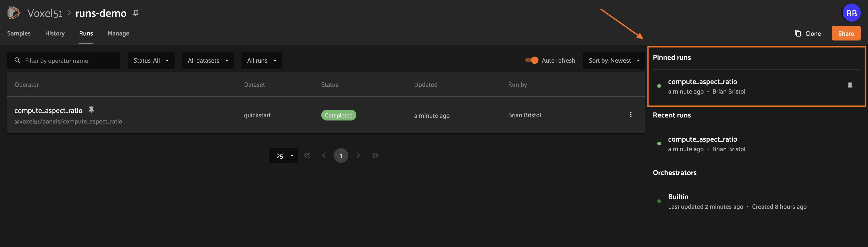Open the All runs filter dropdown
This screenshot has height=247, width=868.
point(261,60)
